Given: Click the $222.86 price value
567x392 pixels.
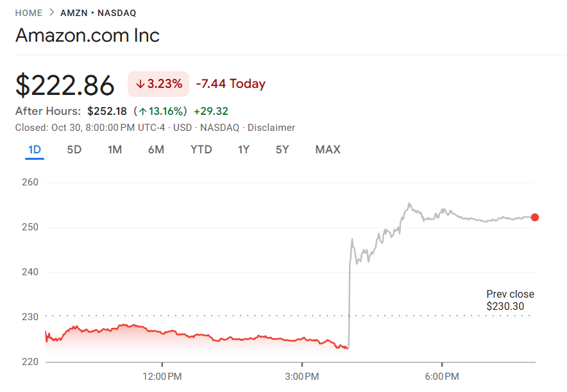Looking at the screenshot, I should point(65,85).
